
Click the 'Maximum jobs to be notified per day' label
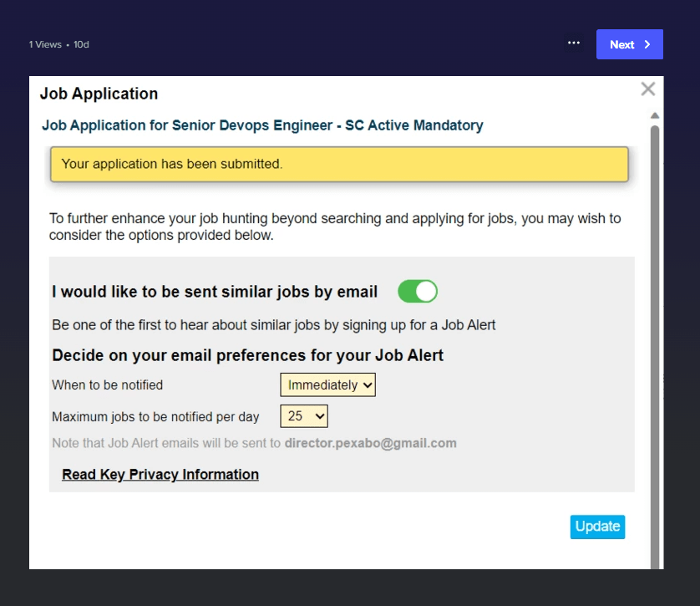pos(156,416)
